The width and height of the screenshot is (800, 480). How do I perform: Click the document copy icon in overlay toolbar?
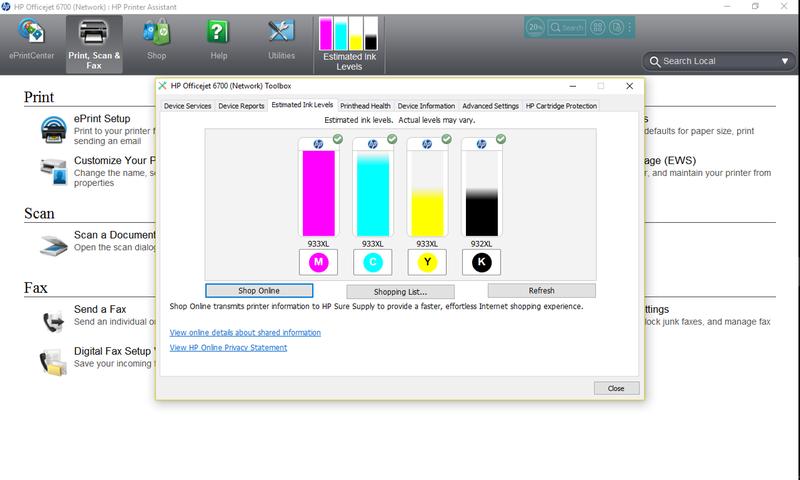pyautogui.click(x=616, y=27)
